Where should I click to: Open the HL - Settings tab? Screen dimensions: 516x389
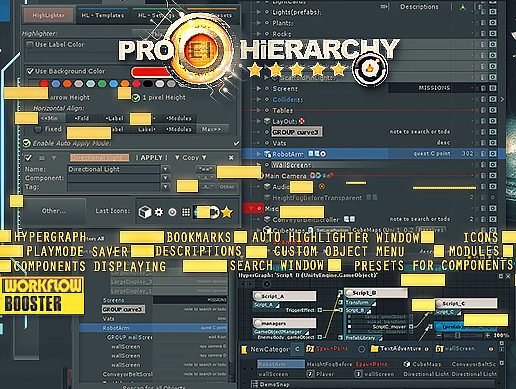tap(156, 15)
